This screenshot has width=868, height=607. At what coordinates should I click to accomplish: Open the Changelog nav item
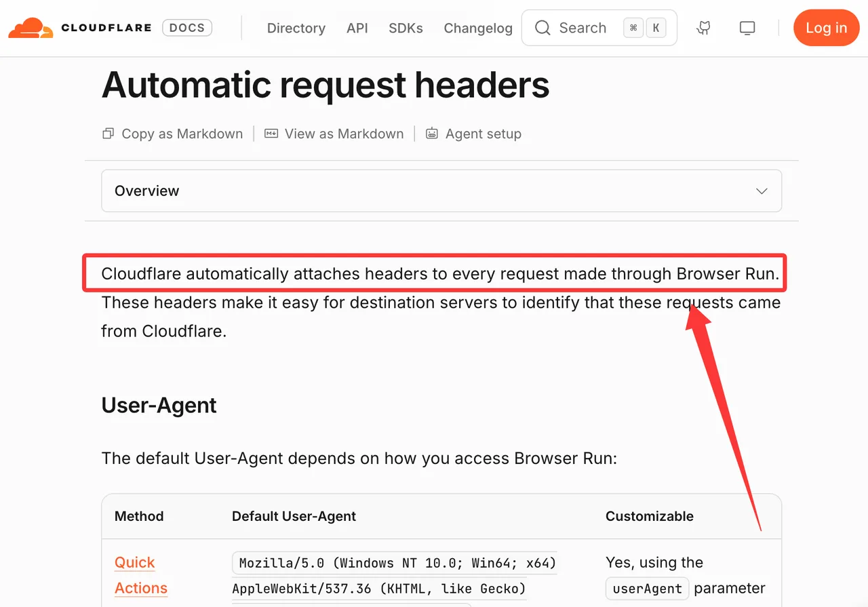(478, 28)
